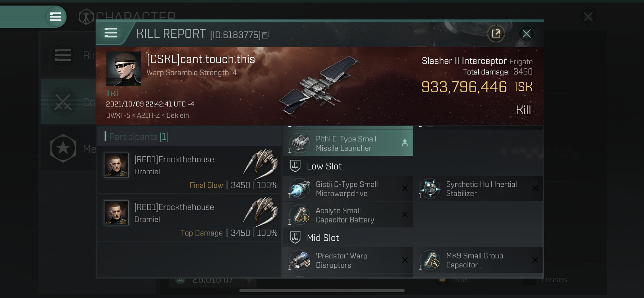This screenshot has height=298, width=644.
Task: Share the kill report externally
Action: pyautogui.click(x=496, y=34)
